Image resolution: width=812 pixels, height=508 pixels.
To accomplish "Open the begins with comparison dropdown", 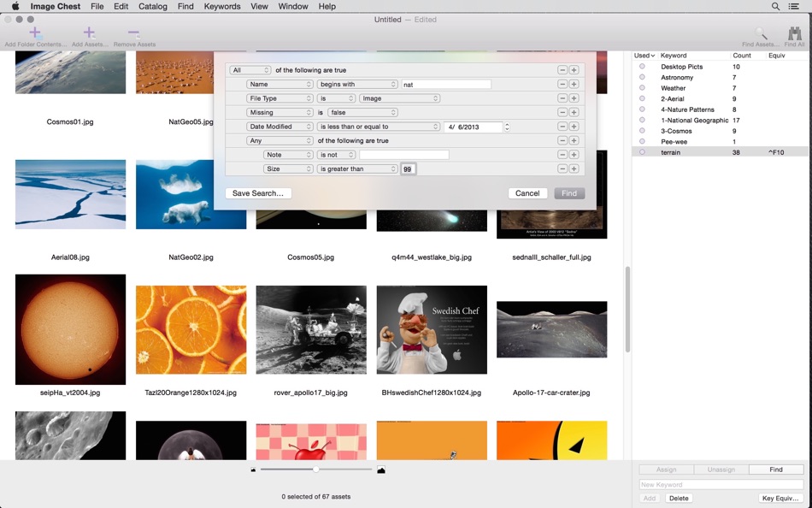I will tap(356, 84).
